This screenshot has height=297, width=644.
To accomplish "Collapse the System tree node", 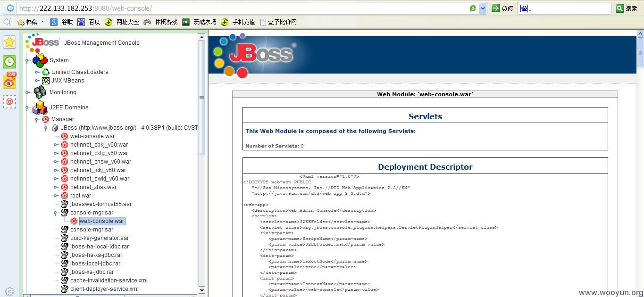I will 27,60.
